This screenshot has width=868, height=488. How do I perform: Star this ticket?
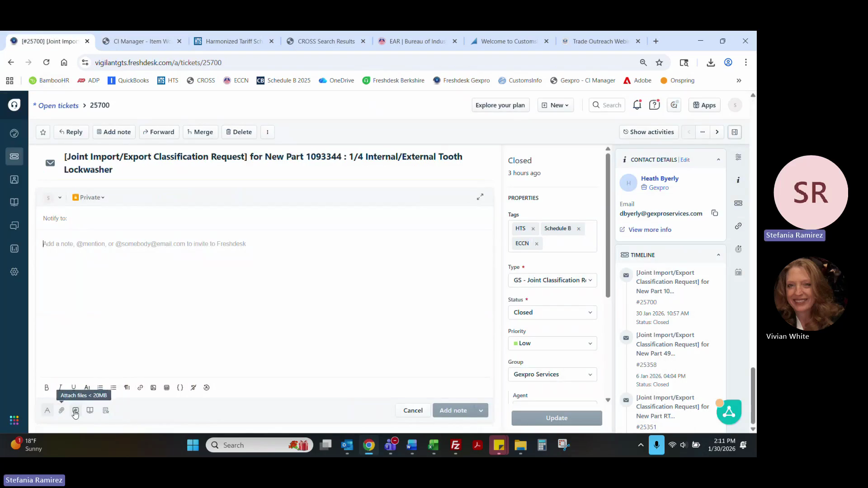[x=43, y=132]
